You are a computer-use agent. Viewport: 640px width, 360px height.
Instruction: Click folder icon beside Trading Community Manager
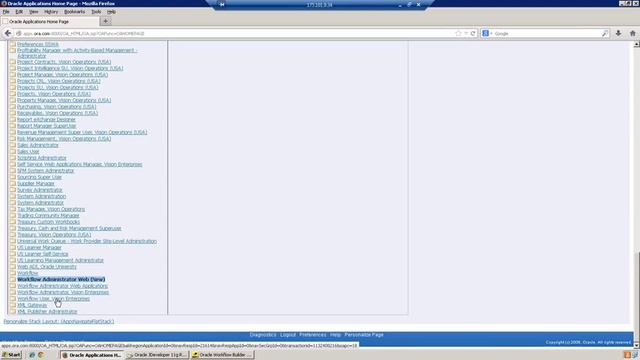click(x=13, y=216)
